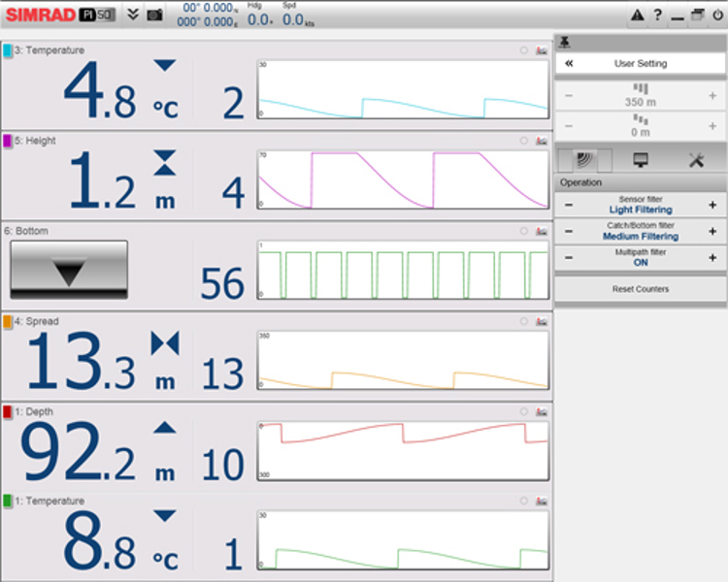Increase 350 m range with plus

[712, 96]
